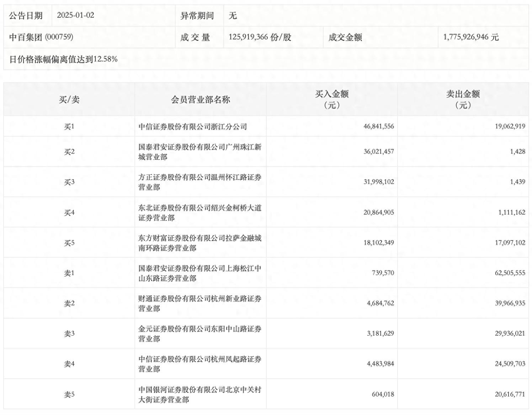Select the 会员营业部名称 column header
Viewport: 532px width, 415px height.
click(x=200, y=100)
